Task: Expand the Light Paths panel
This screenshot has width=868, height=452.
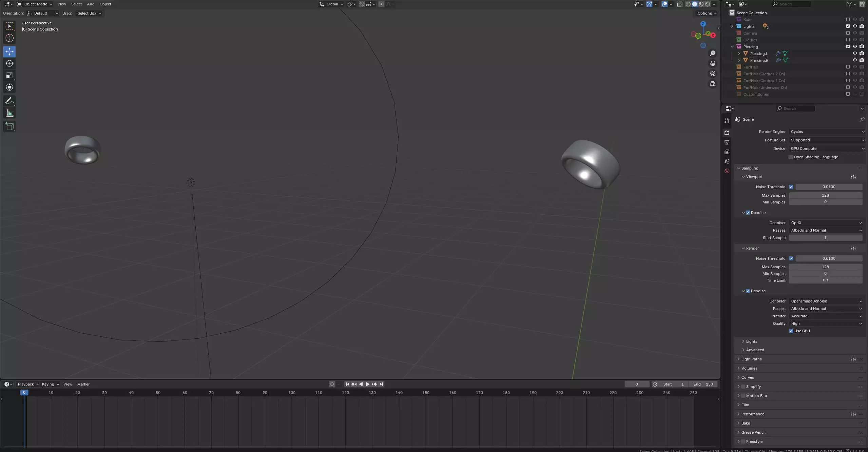Action: coord(751,359)
